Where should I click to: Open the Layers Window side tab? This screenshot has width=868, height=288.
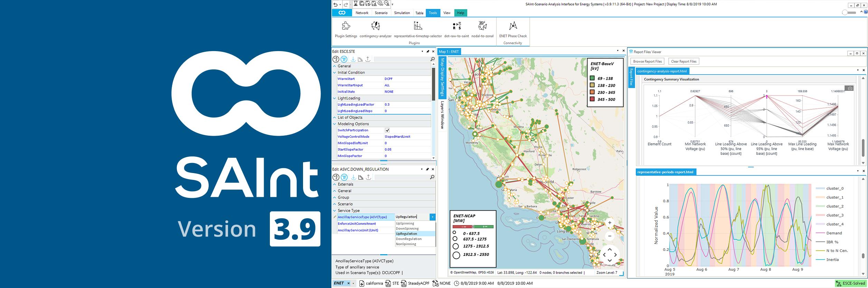[442, 115]
